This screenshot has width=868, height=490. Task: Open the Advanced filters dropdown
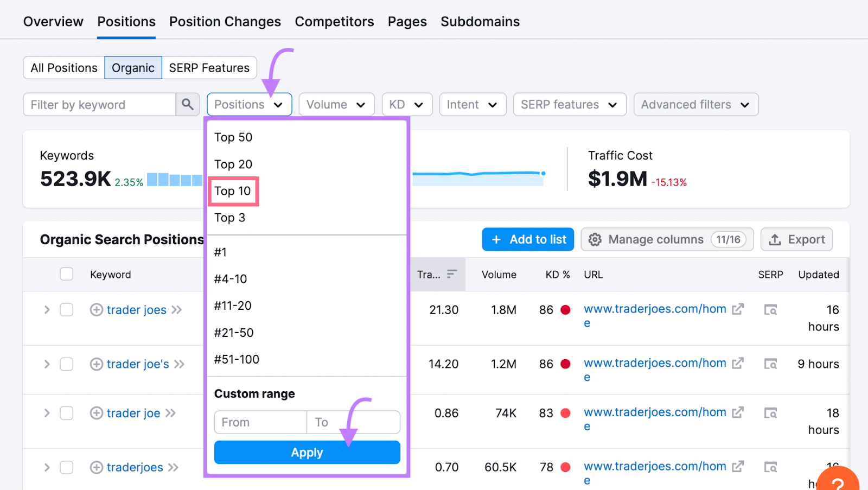(x=696, y=104)
